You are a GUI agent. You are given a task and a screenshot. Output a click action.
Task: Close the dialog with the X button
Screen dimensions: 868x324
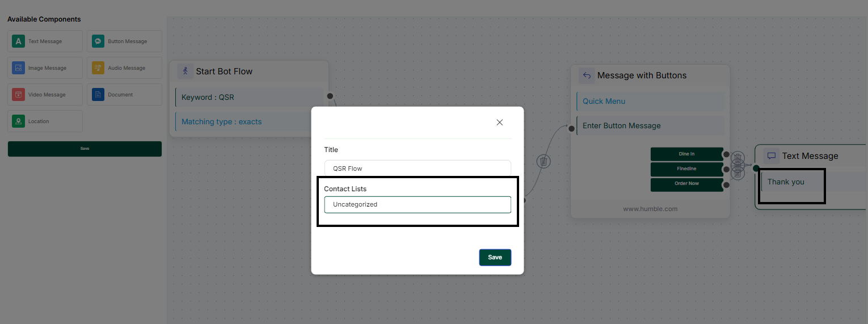coord(499,123)
